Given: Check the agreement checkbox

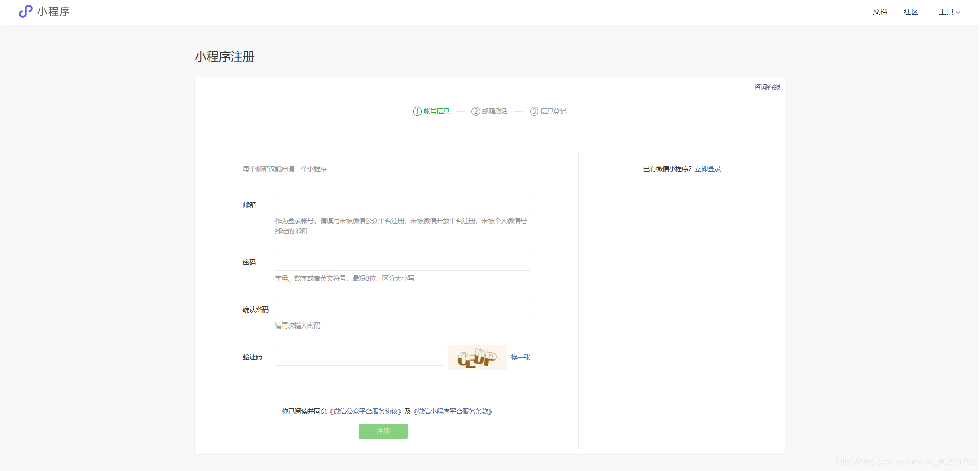Looking at the screenshot, I should [x=275, y=411].
